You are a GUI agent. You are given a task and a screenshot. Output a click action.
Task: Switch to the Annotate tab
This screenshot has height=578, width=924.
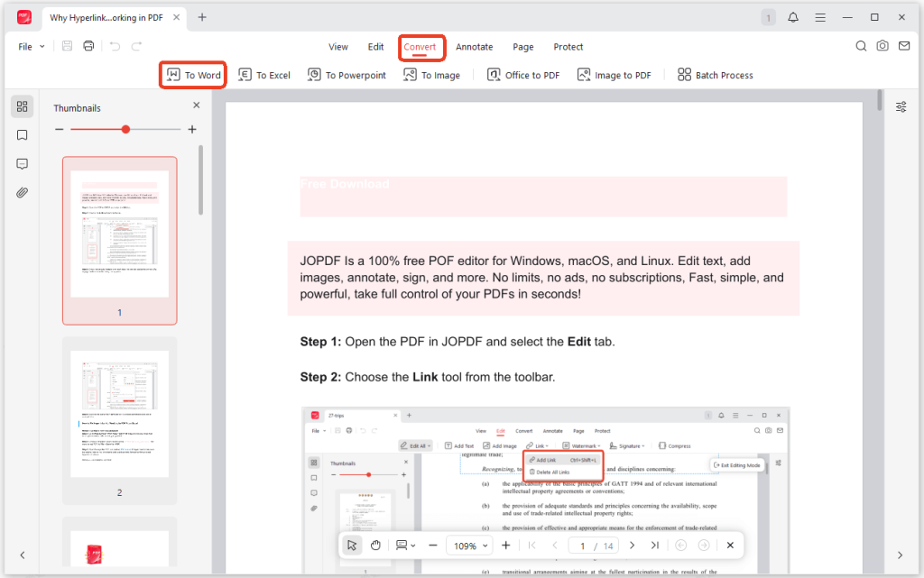475,47
